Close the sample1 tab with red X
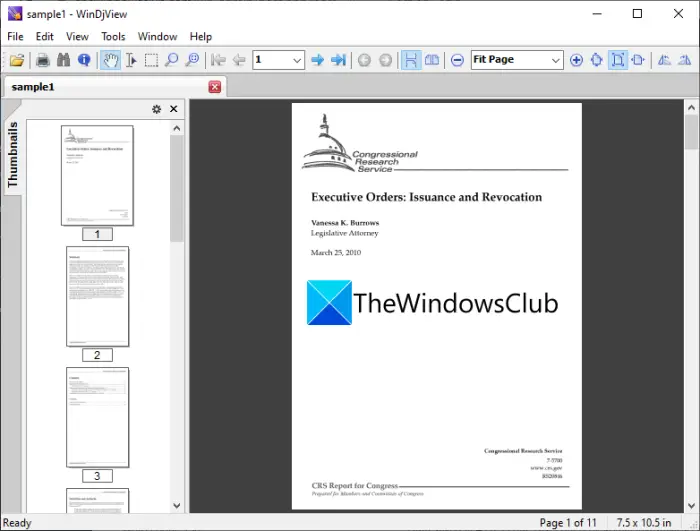The width and height of the screenshot is (700, 531). (x=215, y=87)
